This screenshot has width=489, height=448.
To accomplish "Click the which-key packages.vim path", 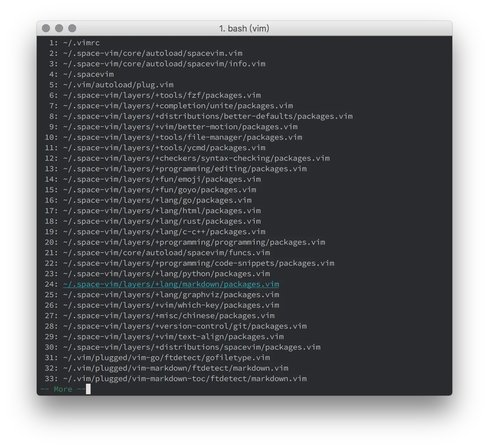I will tap(171, 305).
